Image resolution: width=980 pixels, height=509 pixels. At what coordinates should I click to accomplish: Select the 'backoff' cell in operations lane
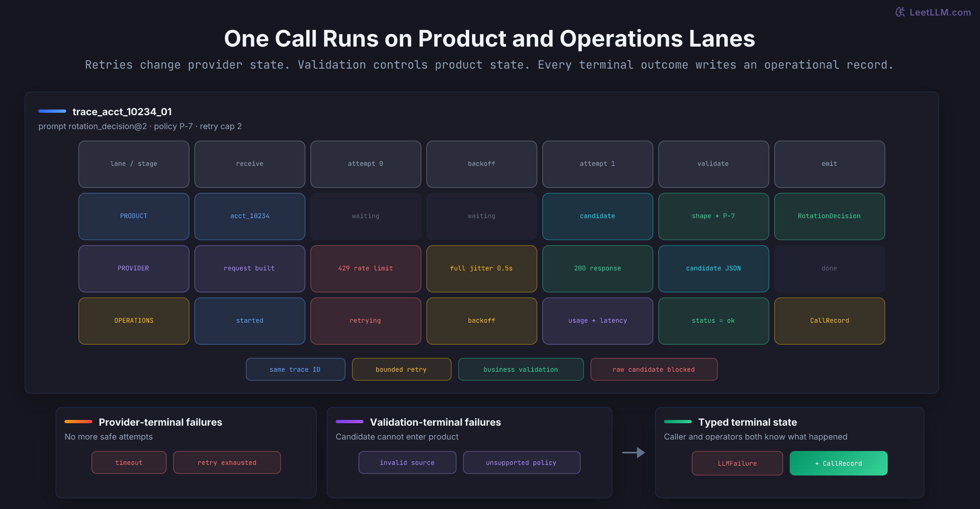pyautogui.click(x=482, y=321)
